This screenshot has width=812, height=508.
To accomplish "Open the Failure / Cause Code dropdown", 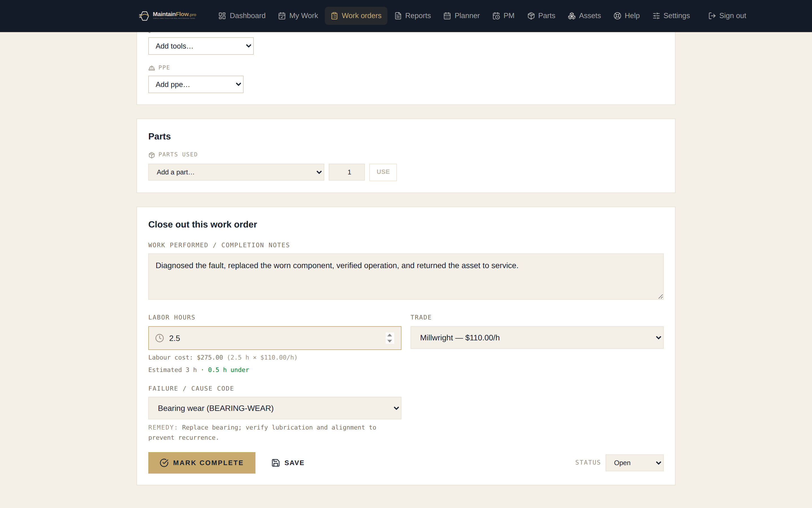I will coord(275,408).
